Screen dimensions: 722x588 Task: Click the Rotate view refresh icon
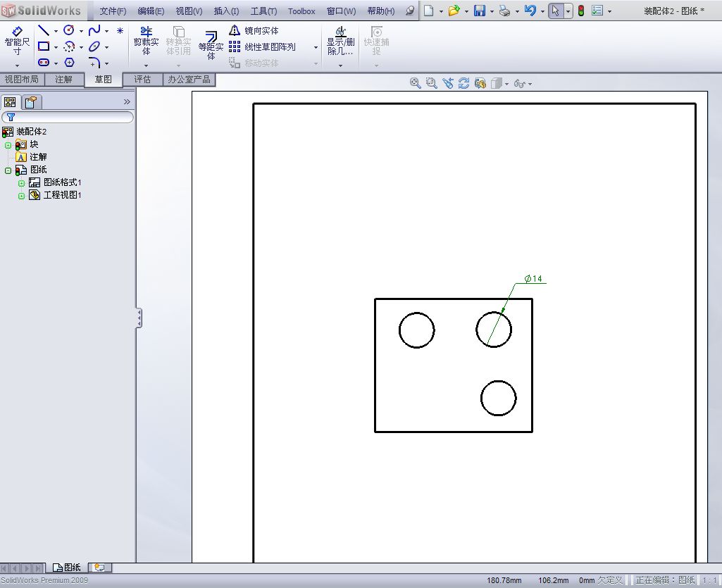tap(463, 83)
